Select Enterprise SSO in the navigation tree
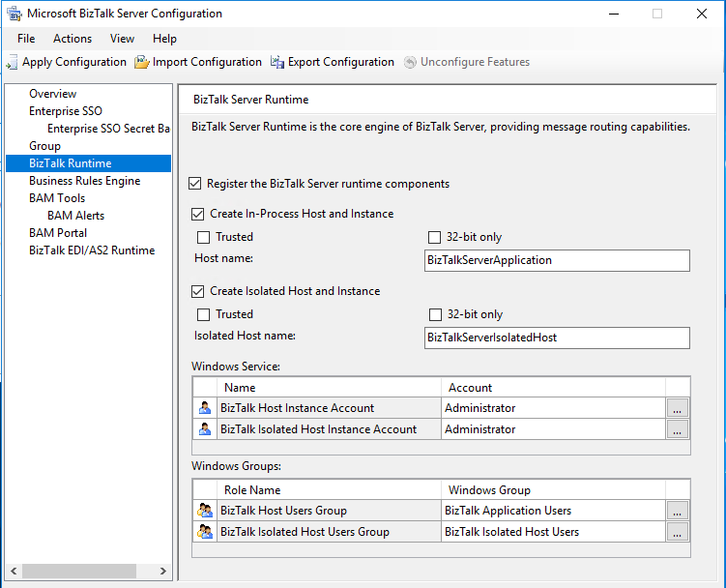Screen dimensions: 726x588 point(66,111)
